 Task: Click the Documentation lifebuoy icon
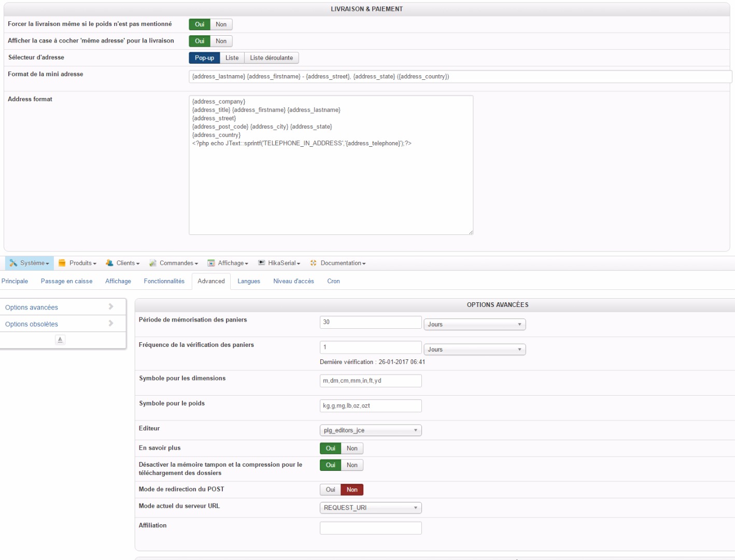(x=314, y=263)
